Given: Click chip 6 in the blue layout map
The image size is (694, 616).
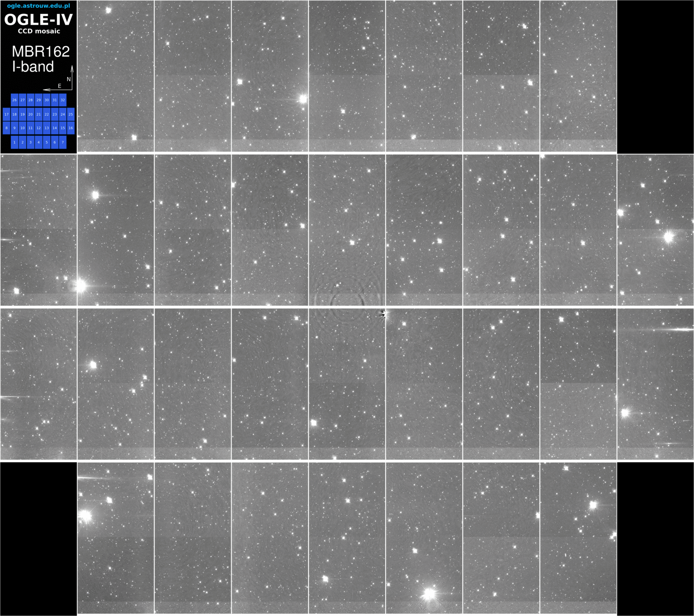Looking at the screenshot, I should pyautogui.click(x=55, y=142).
